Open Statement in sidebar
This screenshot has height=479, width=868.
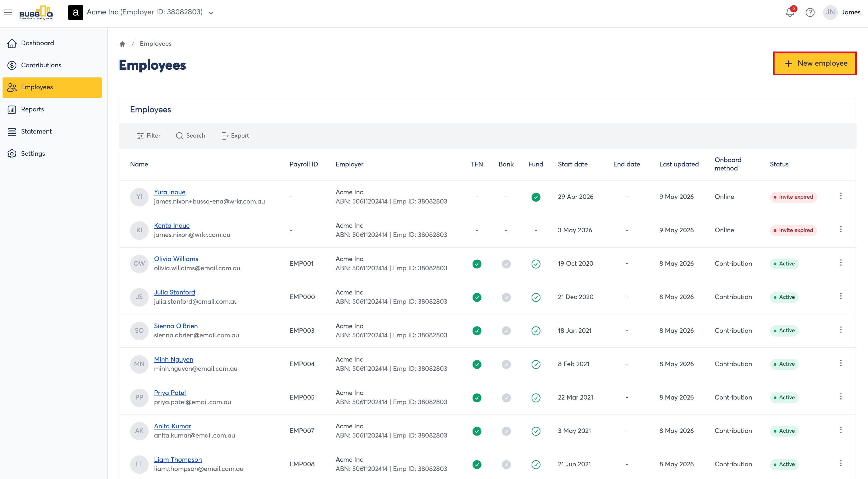tap(52, 132)
